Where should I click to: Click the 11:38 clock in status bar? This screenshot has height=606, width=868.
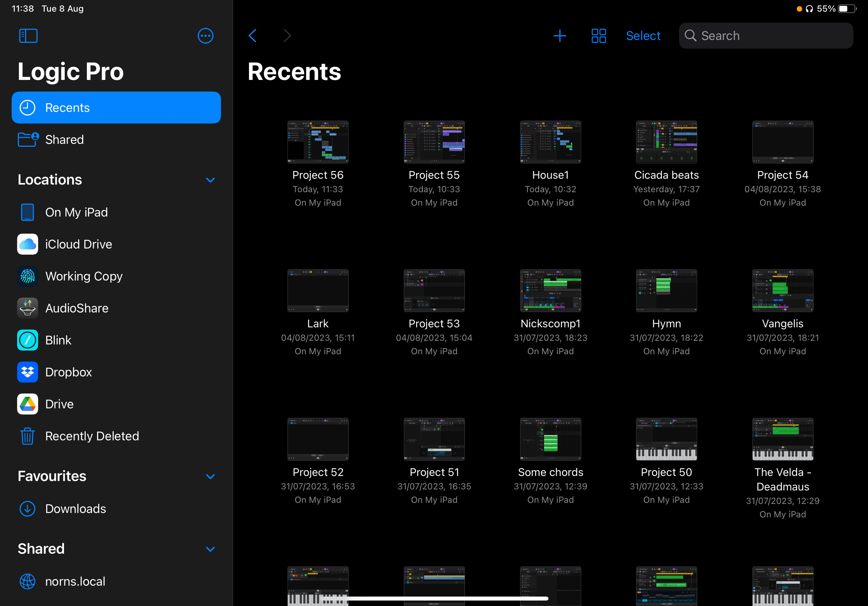tap(23, 8)
